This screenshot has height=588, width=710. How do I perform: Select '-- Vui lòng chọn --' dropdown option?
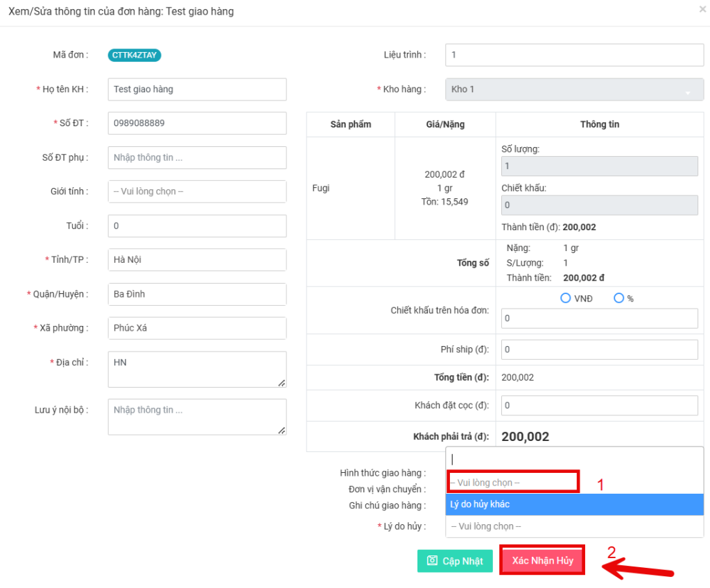[x=513, y=482]
